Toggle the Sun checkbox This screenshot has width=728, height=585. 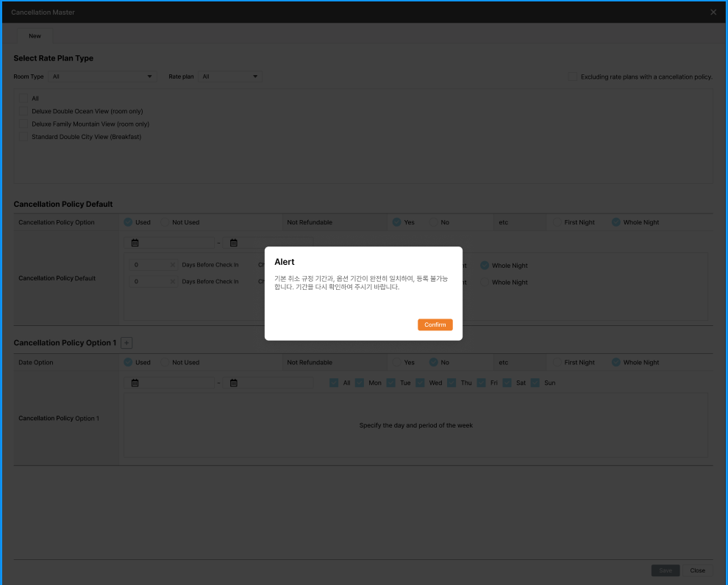[535, 383]
